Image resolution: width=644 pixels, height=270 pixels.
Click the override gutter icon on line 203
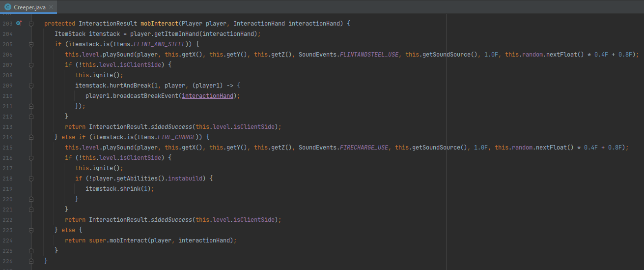(19, 23)
